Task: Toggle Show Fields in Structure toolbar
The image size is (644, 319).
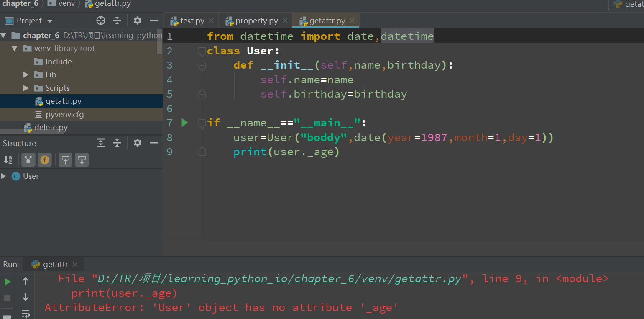Action: [45, 160]
